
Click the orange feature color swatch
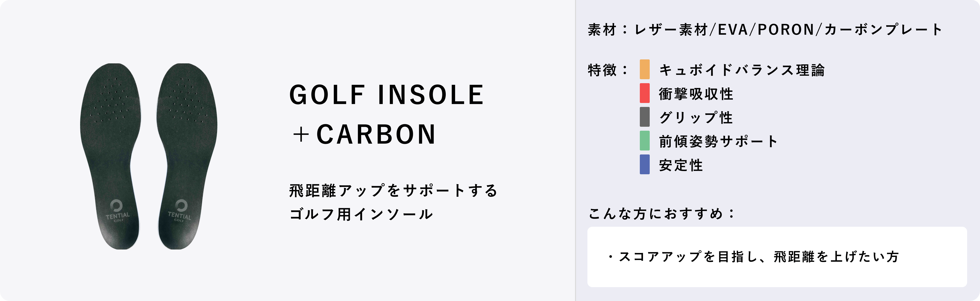pyautogui.click(x=645, y=69)
